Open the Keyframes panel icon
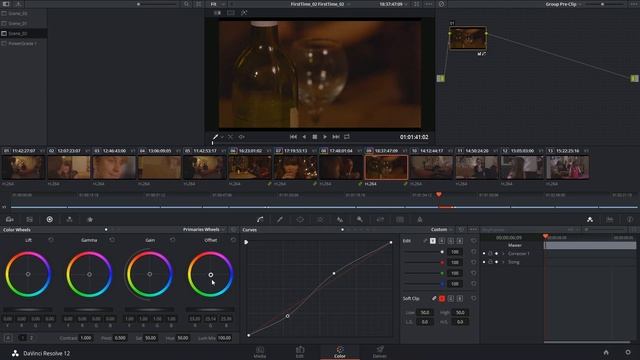The width and height of the screenshot is (640, 360). (590, 220)
